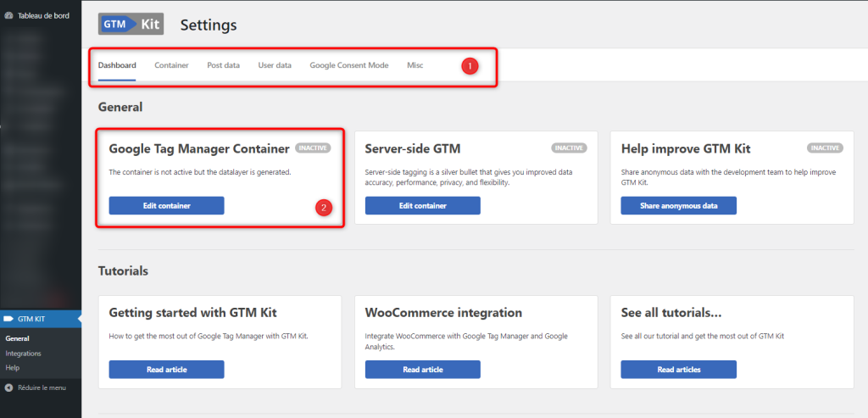This screenshot has height=418, width=868.
Task: Click the GTM Kit logo
Action: (x=131, y=25)
